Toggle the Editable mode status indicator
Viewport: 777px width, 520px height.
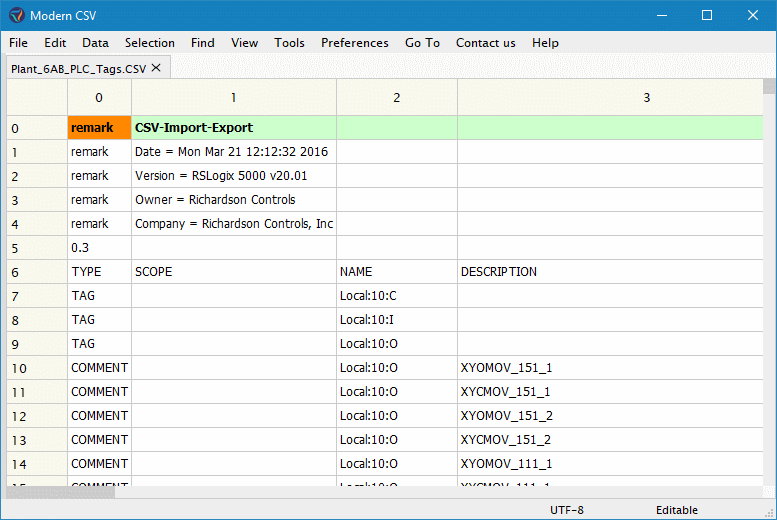pos(677,510)
